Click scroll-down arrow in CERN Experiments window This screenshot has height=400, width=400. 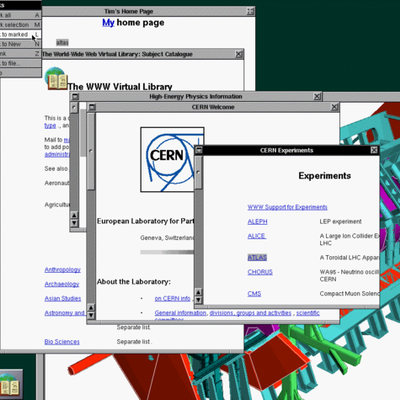[199, 300]
